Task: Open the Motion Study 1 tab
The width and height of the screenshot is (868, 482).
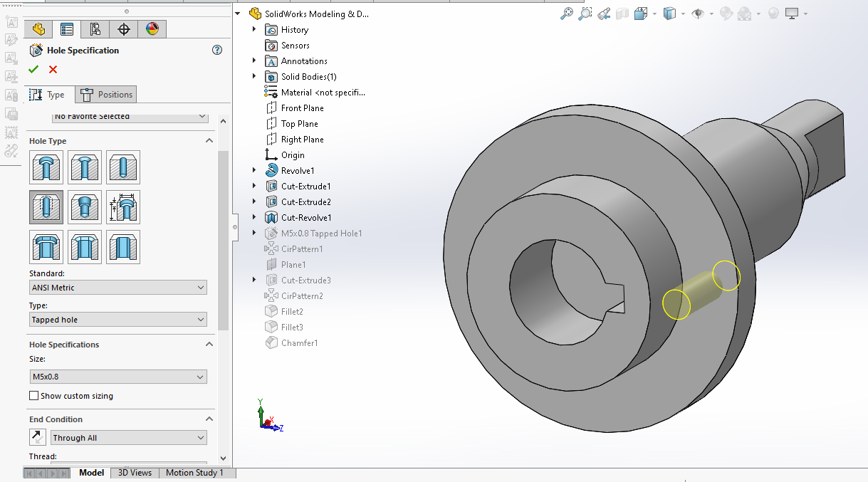Action: tap(194, 473)
